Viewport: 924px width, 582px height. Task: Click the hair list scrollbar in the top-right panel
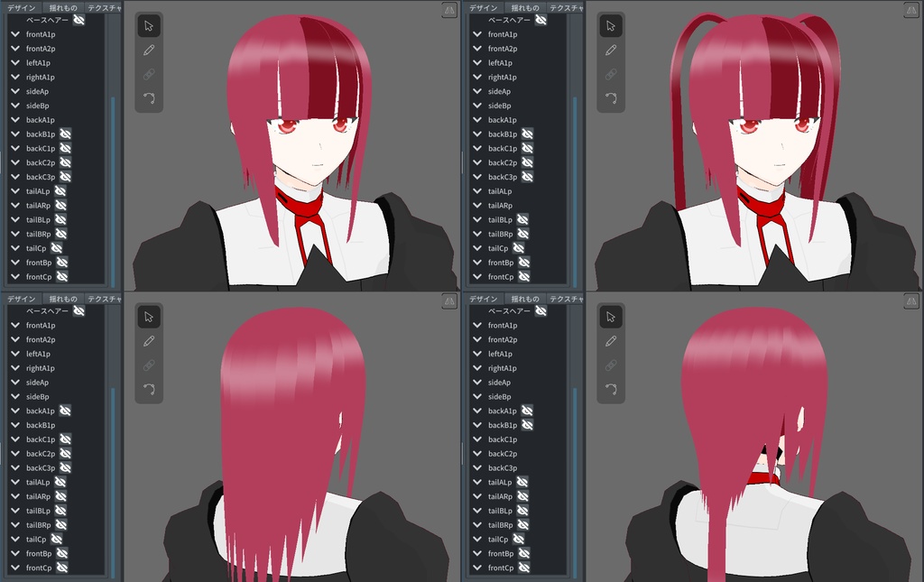[575, 190]
